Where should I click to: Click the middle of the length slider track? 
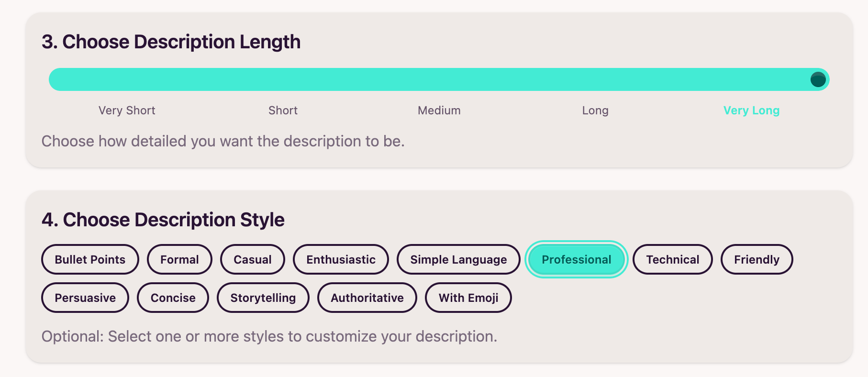coord(439,79)
